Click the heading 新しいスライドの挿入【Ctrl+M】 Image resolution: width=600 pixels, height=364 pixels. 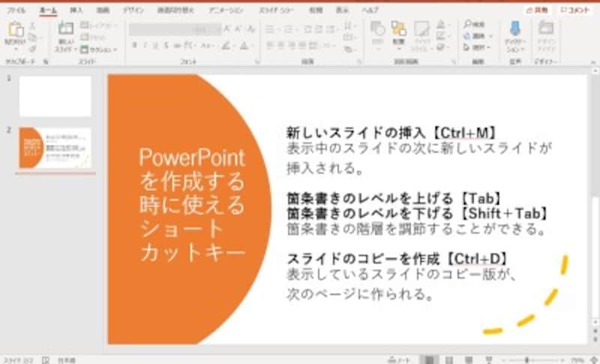click(x=391, y=133)
